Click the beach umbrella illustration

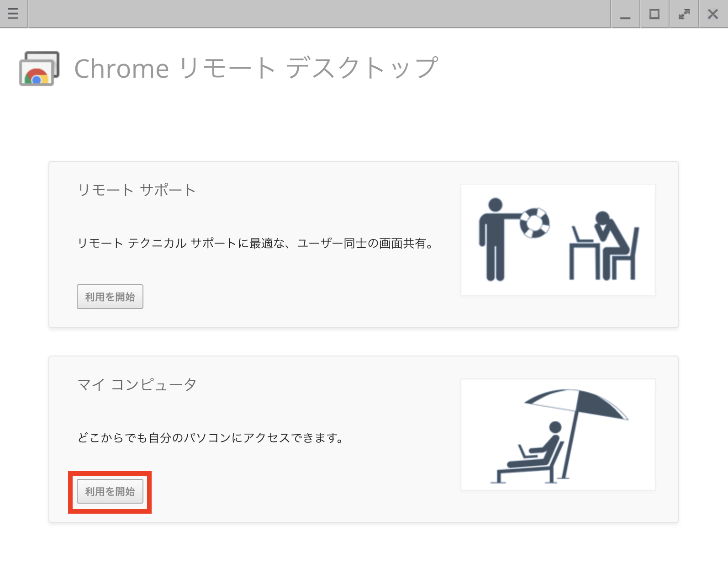(558, 435)
